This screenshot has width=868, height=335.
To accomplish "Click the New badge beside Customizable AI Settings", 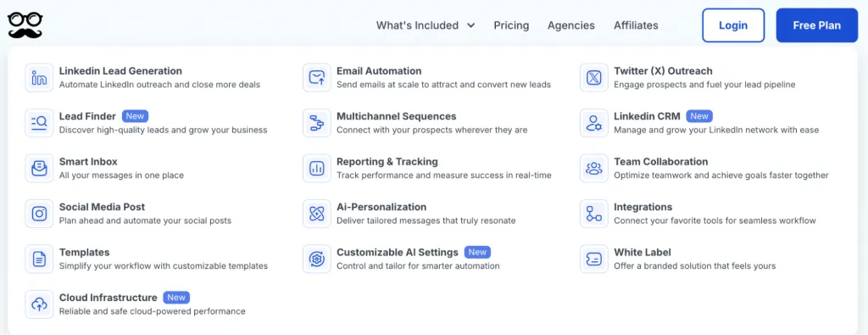I will click(x=477, y=253).
